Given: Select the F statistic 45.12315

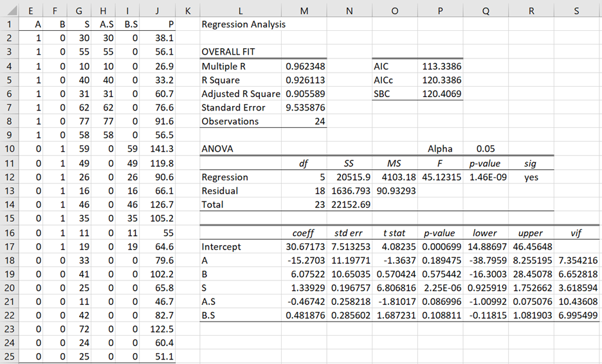Looking at the screenshot, I should (x=441, y=177).
